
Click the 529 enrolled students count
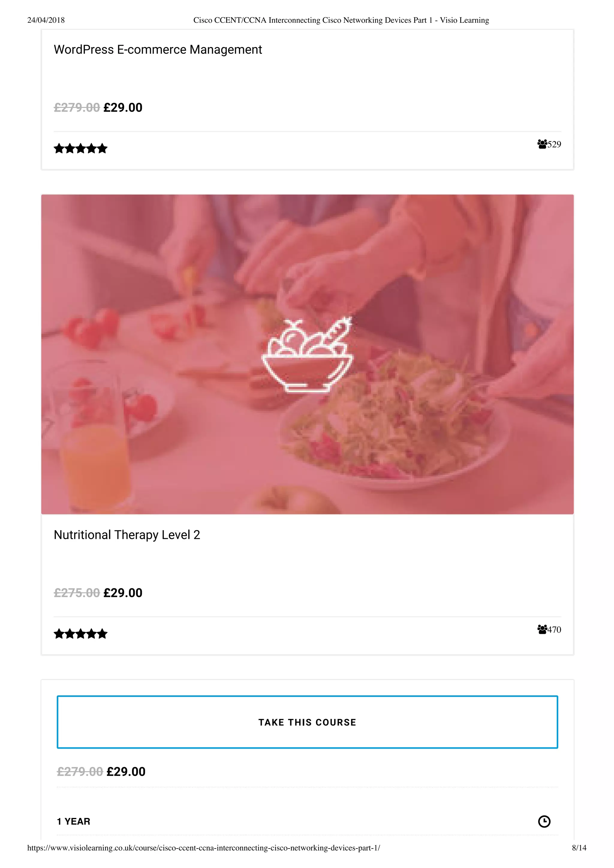(554, 145)
